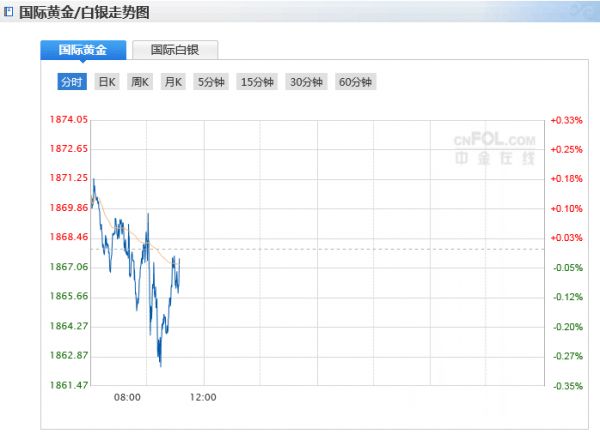Click the +0.03% percentage label
600x440 pixels.
(566, 238)
